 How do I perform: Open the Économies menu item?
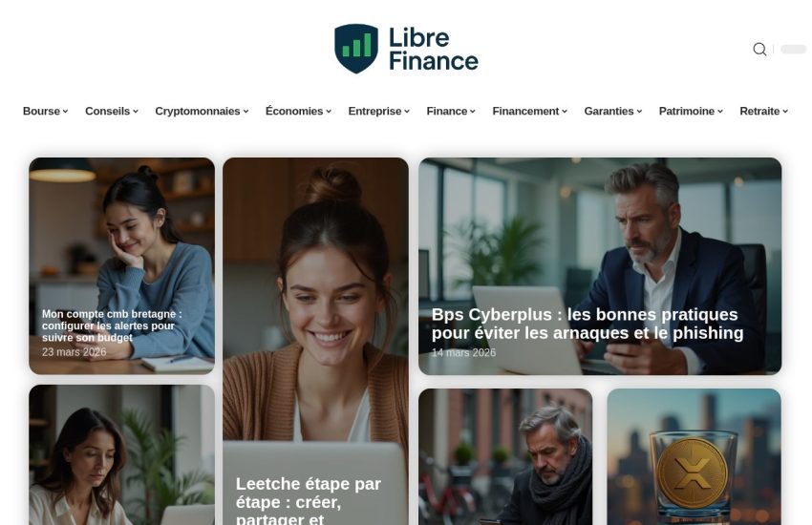[298, 112]
